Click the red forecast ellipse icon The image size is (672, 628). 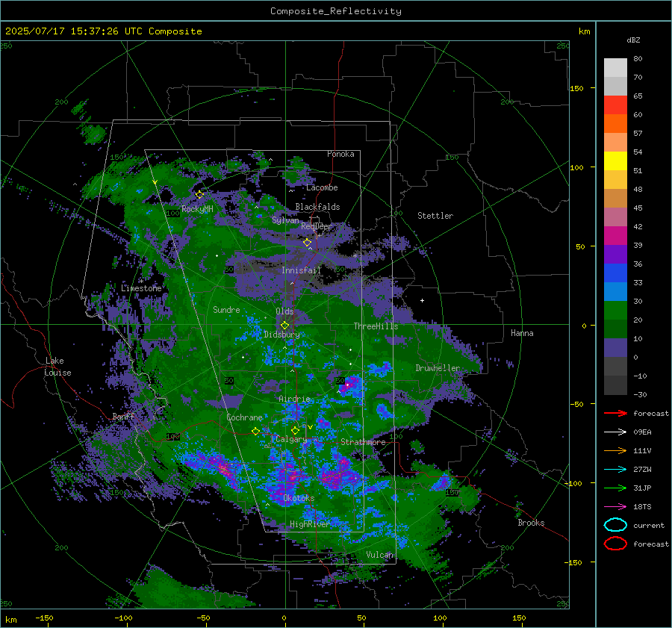click(615, 544)
